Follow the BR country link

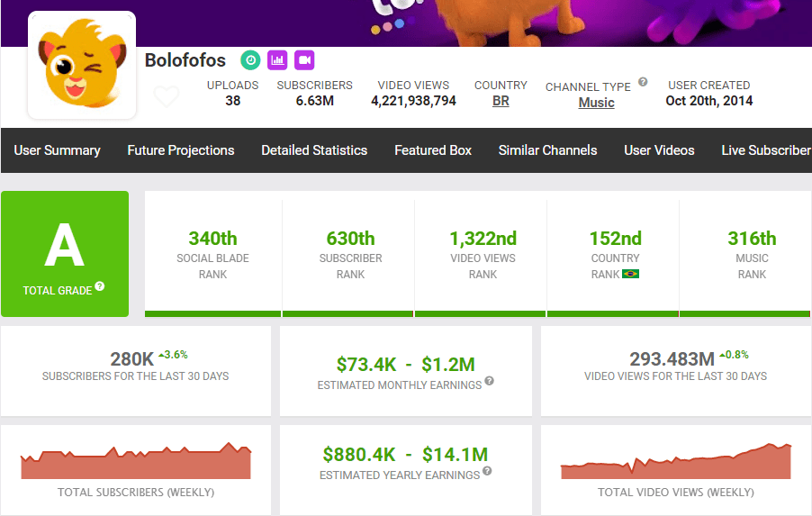coord(501,101)
